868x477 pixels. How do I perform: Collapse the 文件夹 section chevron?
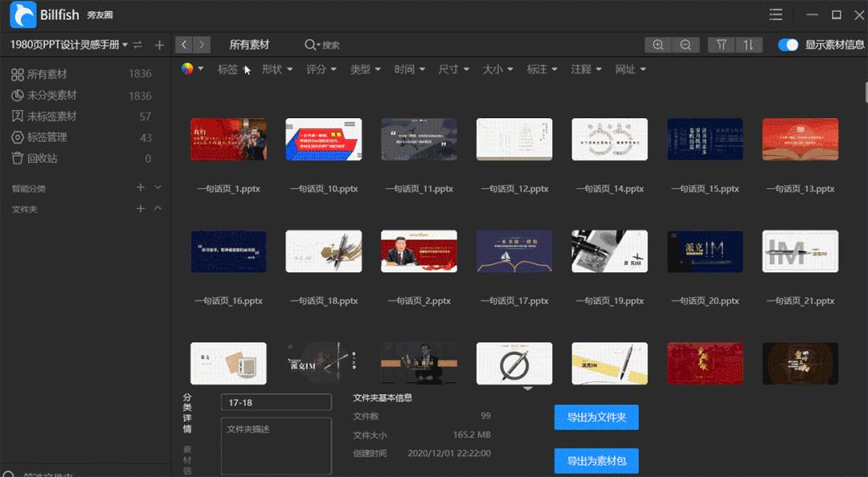(x=159, y=207)
